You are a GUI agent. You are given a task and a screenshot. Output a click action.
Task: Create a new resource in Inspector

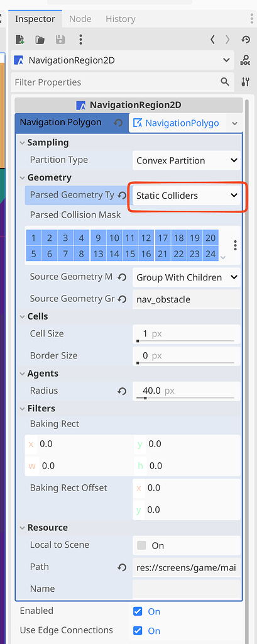tap(19, 40)
